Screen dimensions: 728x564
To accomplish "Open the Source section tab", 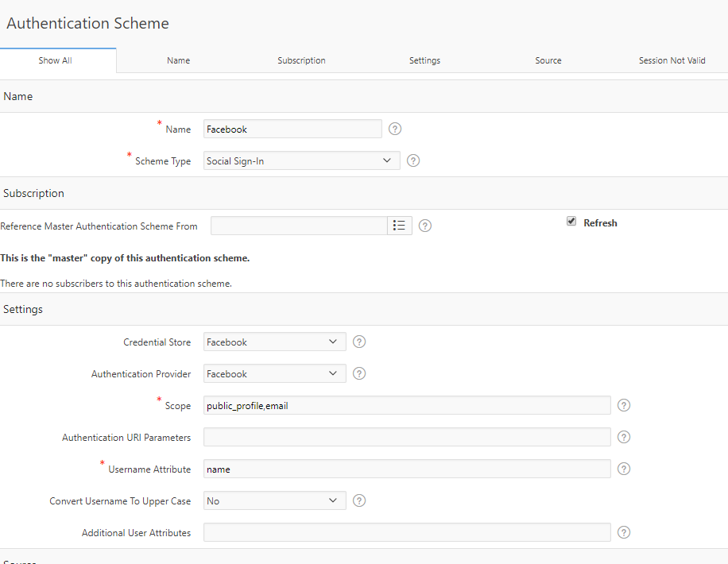I will [548, 60].
